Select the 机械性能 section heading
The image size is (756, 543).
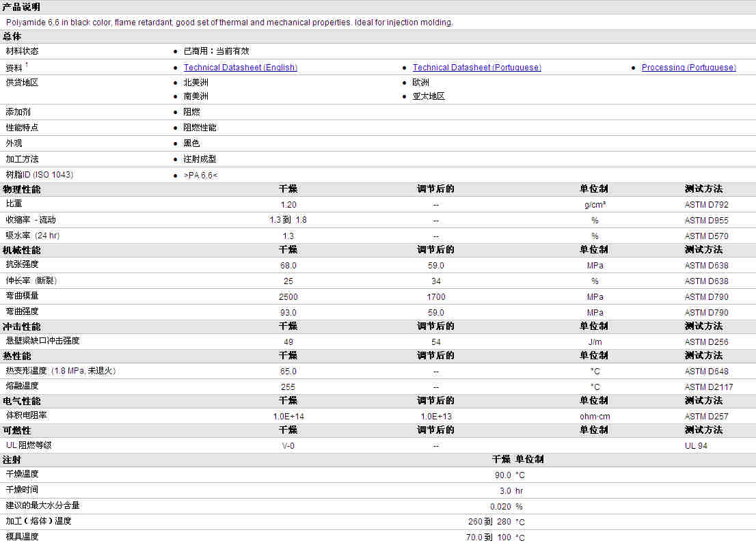pyautogui.click(x=21, y=251)
